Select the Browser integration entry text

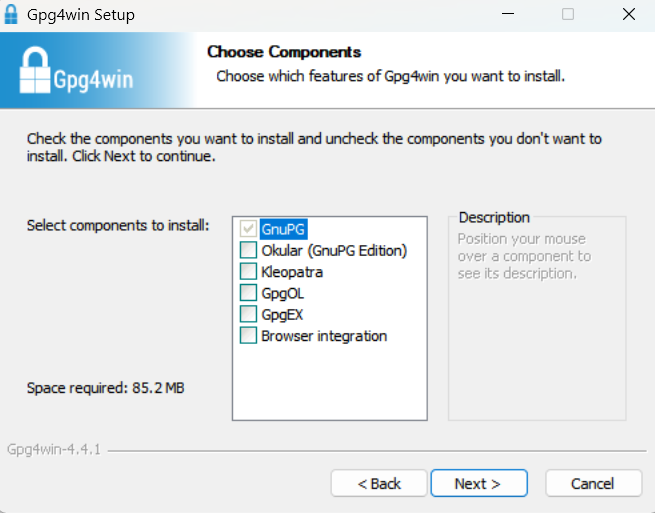(x=324, y=336)
